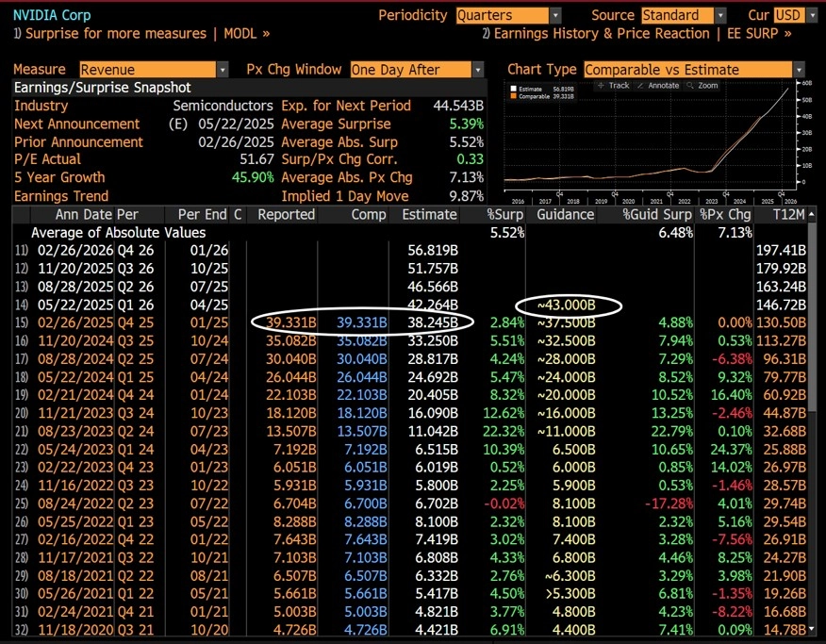The image size is (826, 644).
Task: Expand the Source Standard dropdown
Action: click(720, 15)
